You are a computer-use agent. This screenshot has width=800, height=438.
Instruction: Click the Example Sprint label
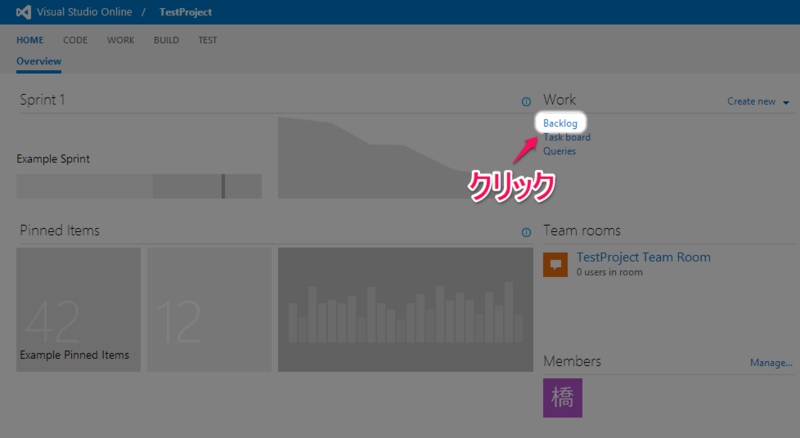(53, 159)
